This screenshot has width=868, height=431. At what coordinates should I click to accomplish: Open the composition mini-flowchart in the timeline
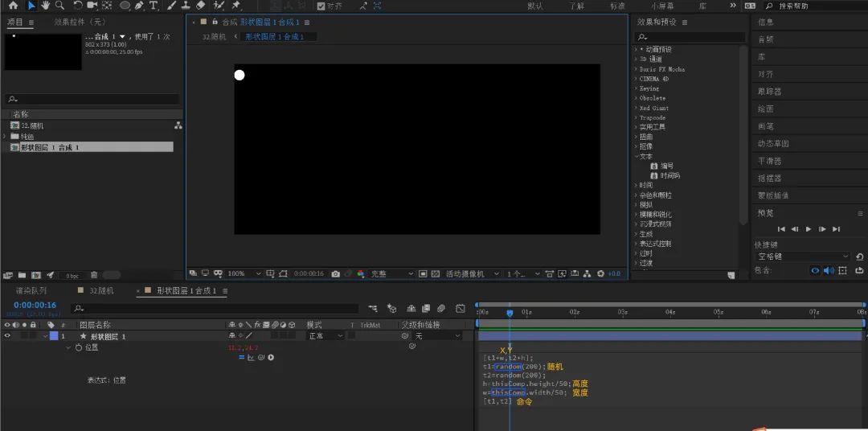point(373,309)
